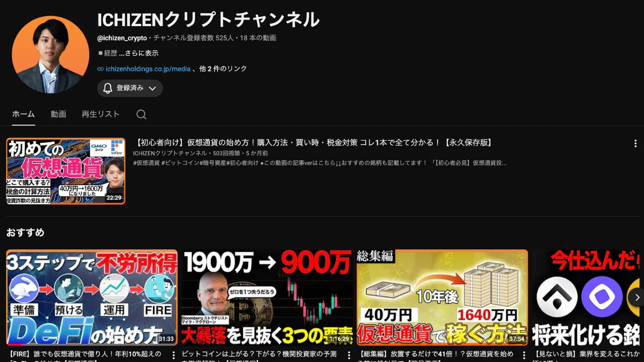Open the featured 【初心者向け】仮想通貨の始め方 video title
This screenshot has height=362, width=644.
pyautogui.click(x=314, y=143)
